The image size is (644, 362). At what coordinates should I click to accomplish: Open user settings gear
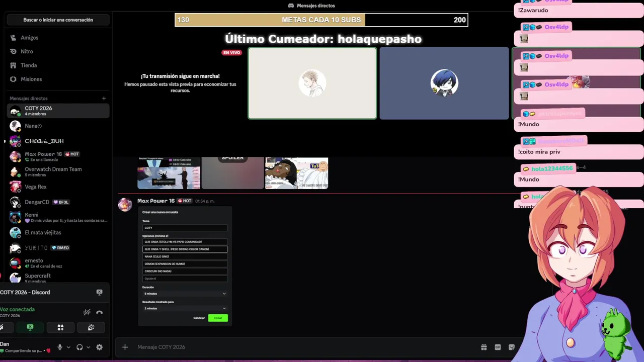(99, 347)
